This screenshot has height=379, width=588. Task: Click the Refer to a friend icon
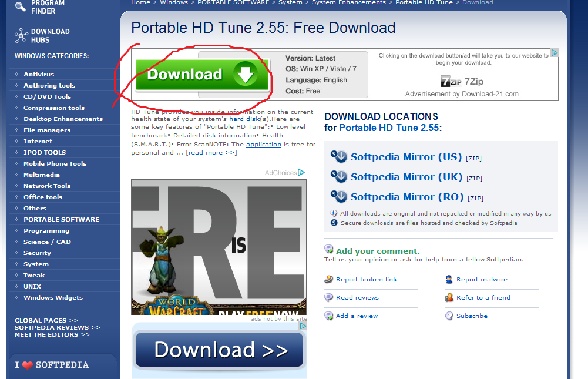(x=449, y=297)
